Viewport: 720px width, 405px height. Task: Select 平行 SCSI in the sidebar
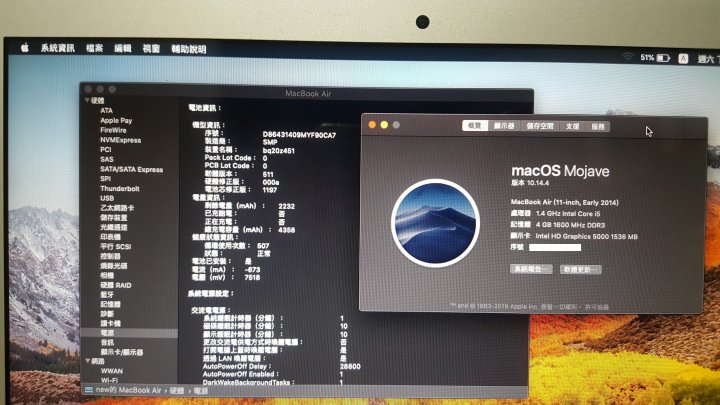(x=116, y=247)
